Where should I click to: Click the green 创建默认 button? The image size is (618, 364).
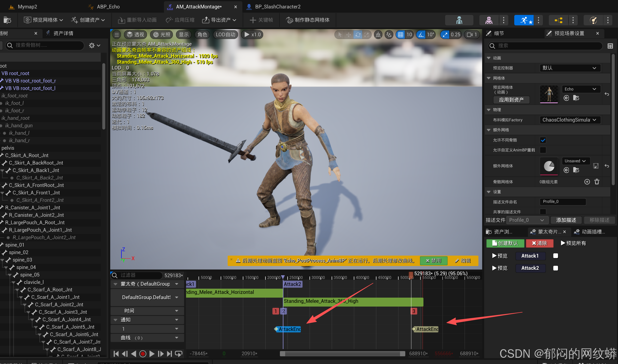pos(505,243)
